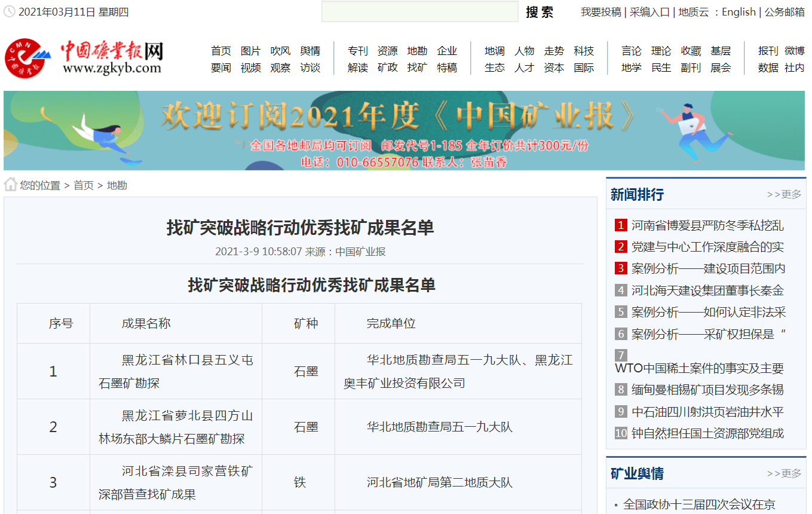Open the 展会 nav item
Screen dimensions: 812x514
(x=721, y=68)
